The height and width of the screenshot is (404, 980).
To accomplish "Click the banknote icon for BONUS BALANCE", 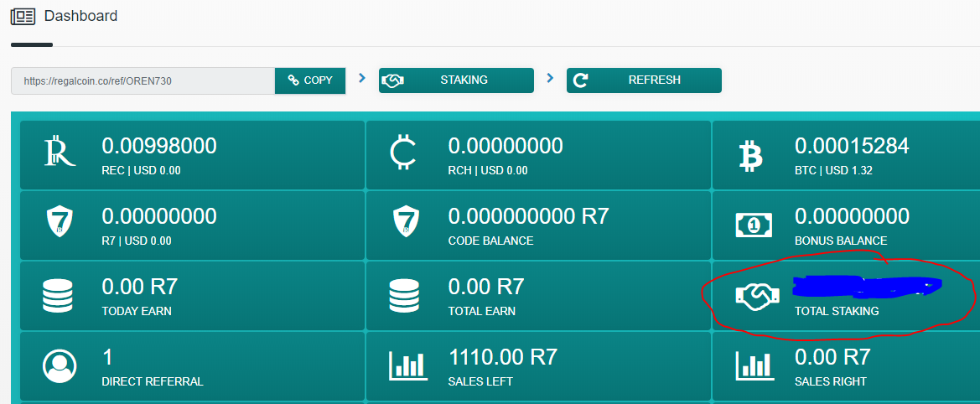I will coord(753,225).
